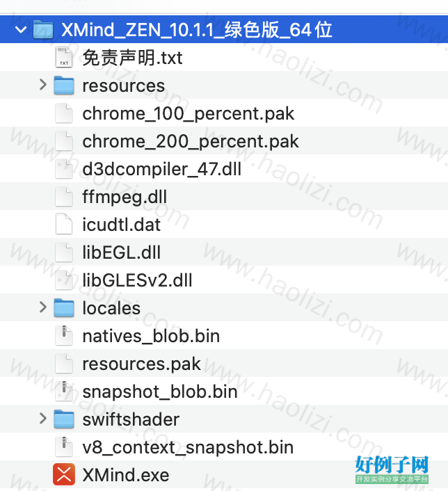Click the locales folder icon
This screenshot has height=491, width=448.
(x=64, y=307)
